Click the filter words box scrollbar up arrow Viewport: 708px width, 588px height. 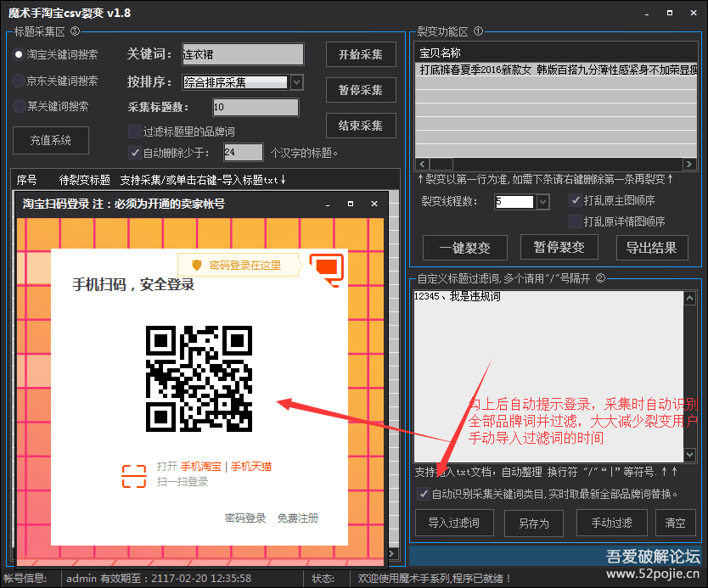click(x=690, y=297)
